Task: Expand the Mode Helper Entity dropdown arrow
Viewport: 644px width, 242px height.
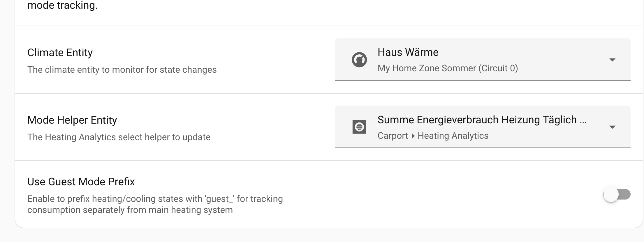Action: [x=612, y=127]
